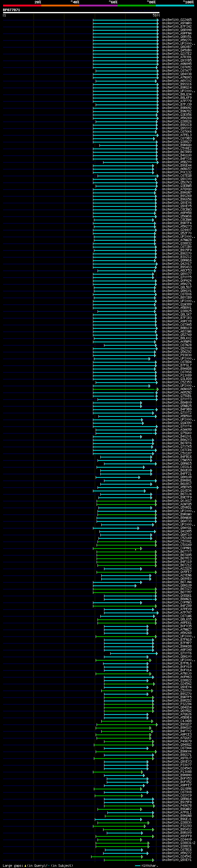Select label UniRef100_B9H8H1
197x868 pixels.
coord(177,481)
